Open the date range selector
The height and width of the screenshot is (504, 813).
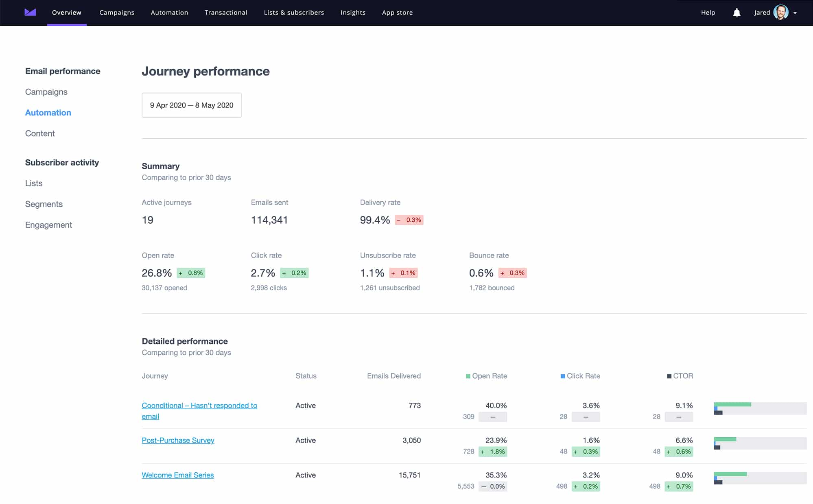[191, 105]
